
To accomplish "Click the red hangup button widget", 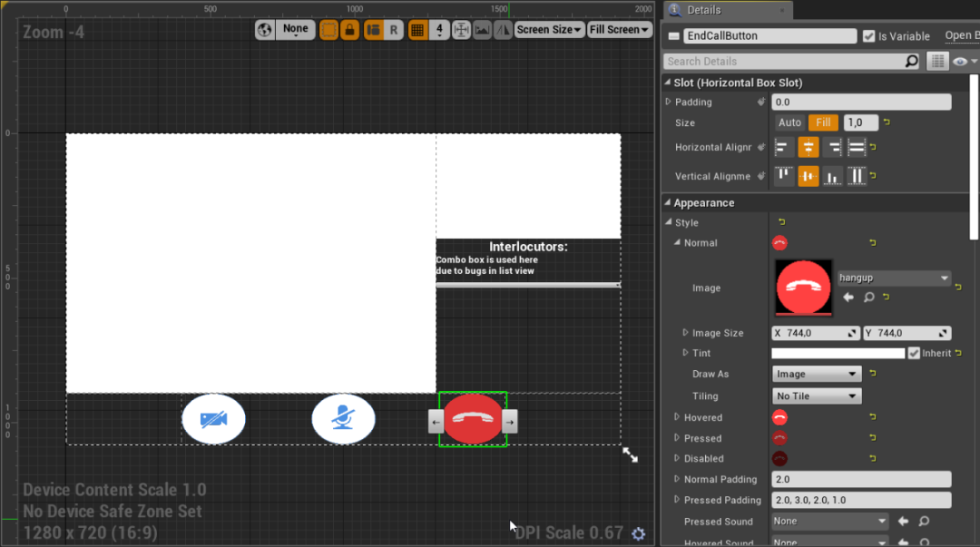I will point(473,419).
